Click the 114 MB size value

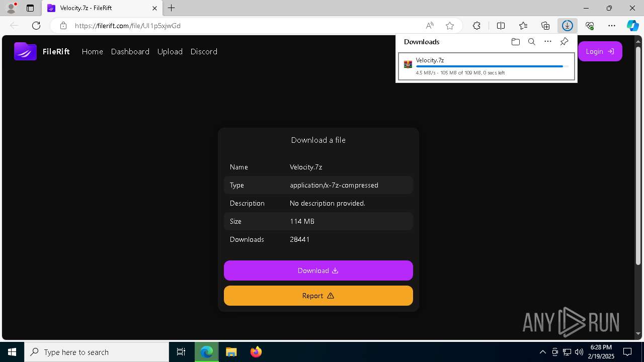point(302,221)
